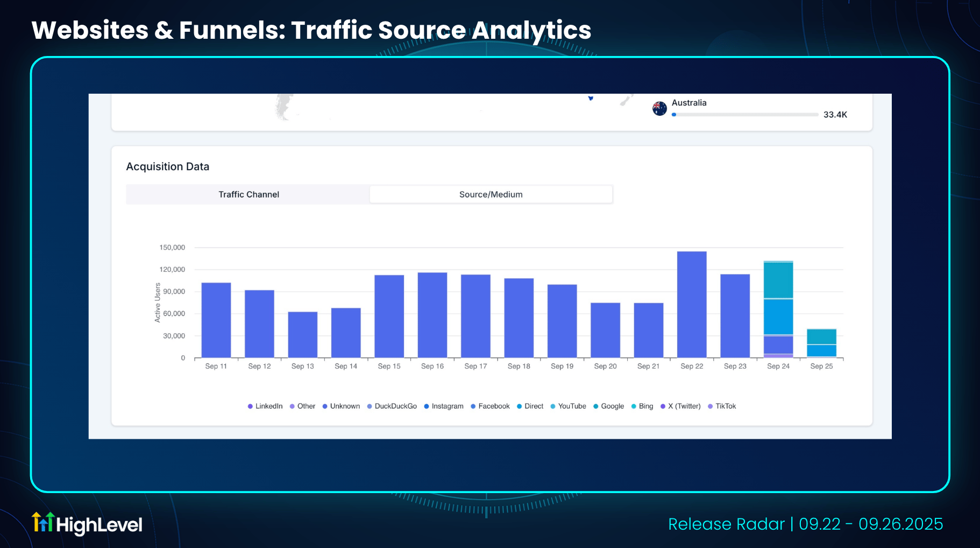Click the 90,000 y-axis label
Viewport: 980px width, 548px height.
[x=174, y=292]
